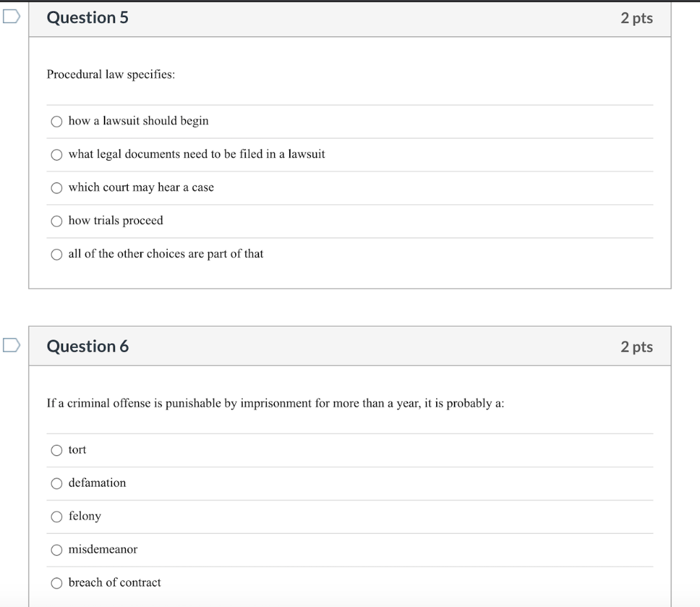Select the 'which court may hear a case' option
The width and height of the screenshot is (700, 607).
(56, 187)
